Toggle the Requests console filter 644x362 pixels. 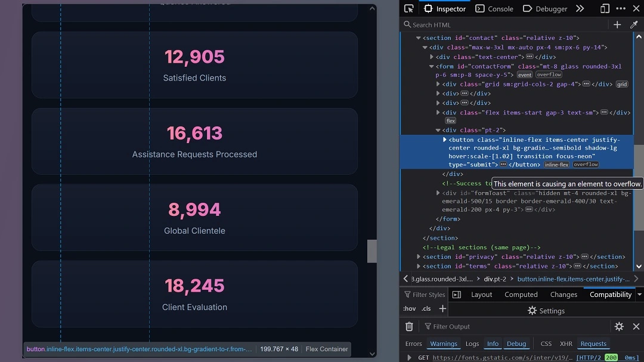pos(593,344)
